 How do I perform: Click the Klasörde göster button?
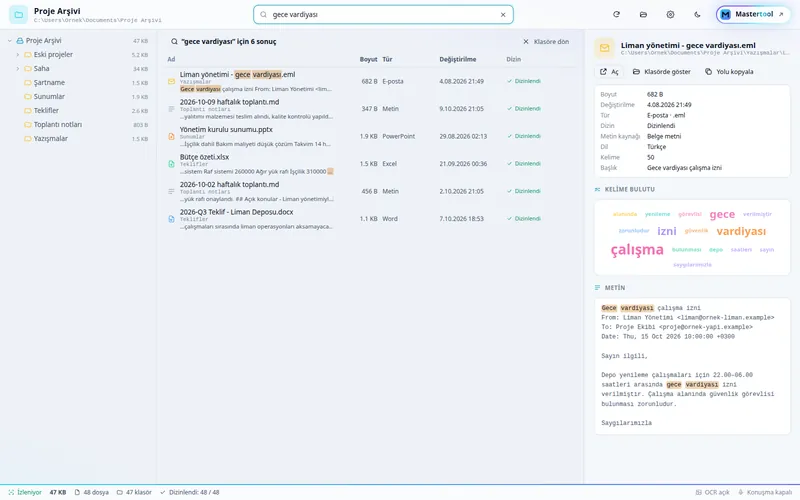tap(662, 72)
